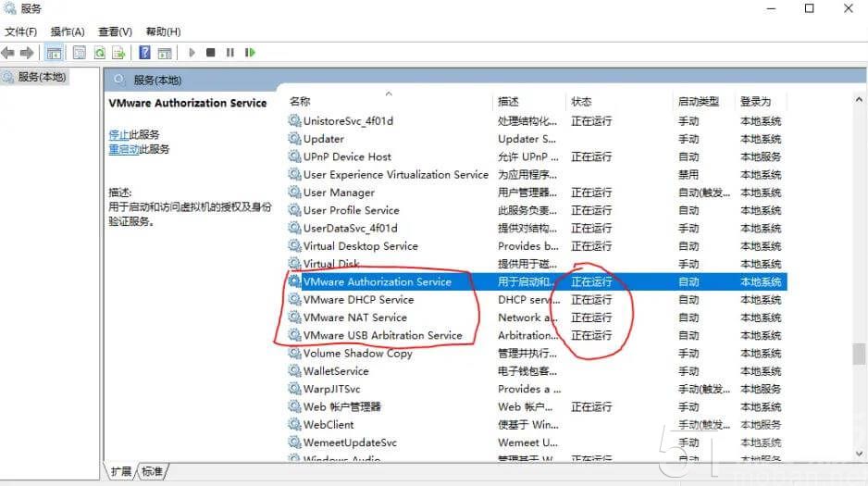This screenshot has width=868, height=486.
Task: Click 正在运行 status of Web 帐户管理器
Action: 591,406
